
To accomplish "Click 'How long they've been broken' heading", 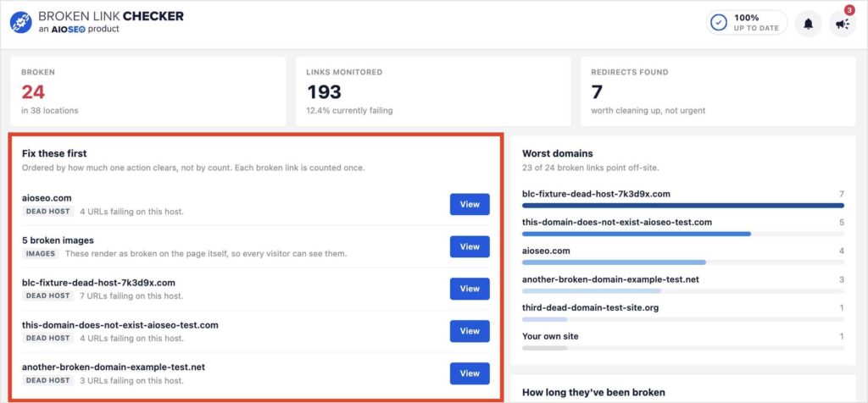I will point(593,393).
